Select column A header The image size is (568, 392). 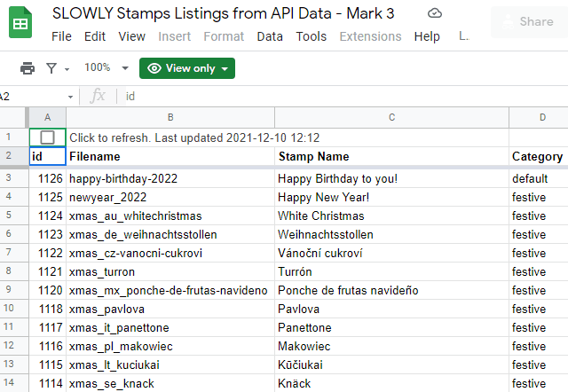click(x=47, y=118)
